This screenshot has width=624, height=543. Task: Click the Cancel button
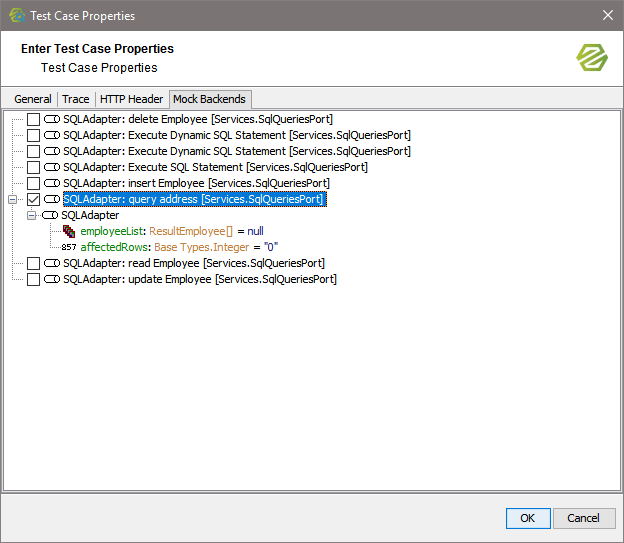point(583,518)
